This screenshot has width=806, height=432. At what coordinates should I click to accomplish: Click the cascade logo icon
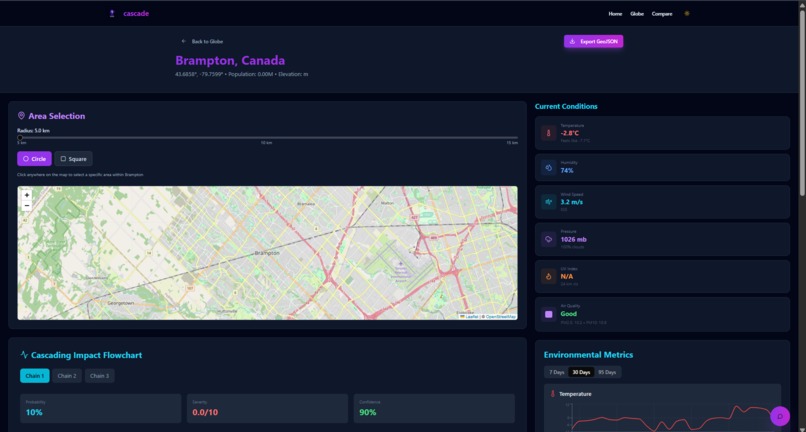tap(112, 14)
